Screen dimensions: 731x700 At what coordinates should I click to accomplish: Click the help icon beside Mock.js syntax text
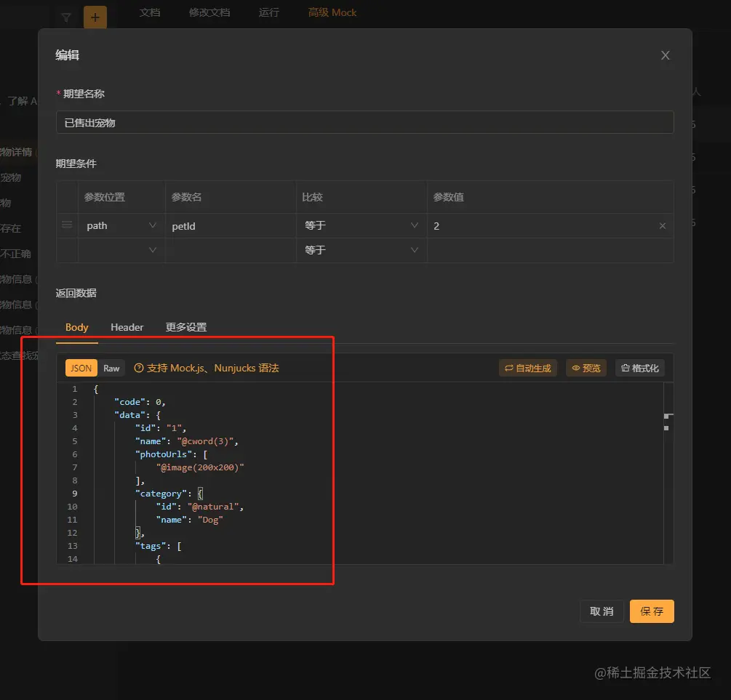pyautogui.click(x=139, y=369)
